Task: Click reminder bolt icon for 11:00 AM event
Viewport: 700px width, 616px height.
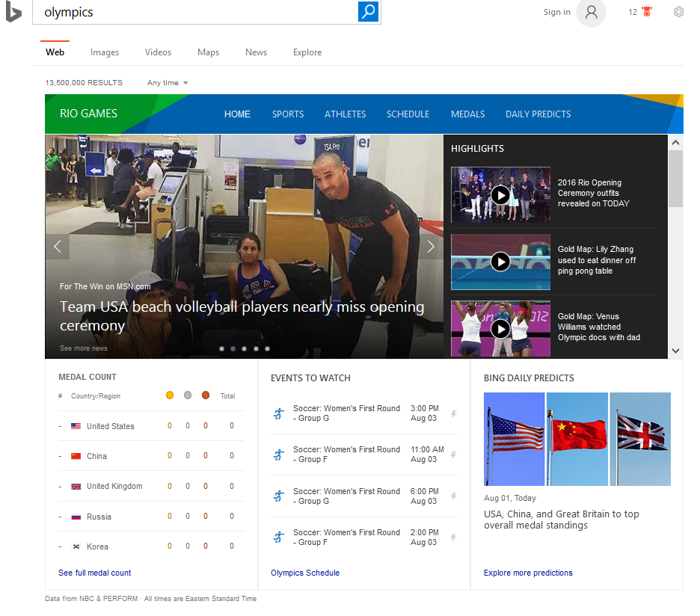Action: (x=453, y=455)
